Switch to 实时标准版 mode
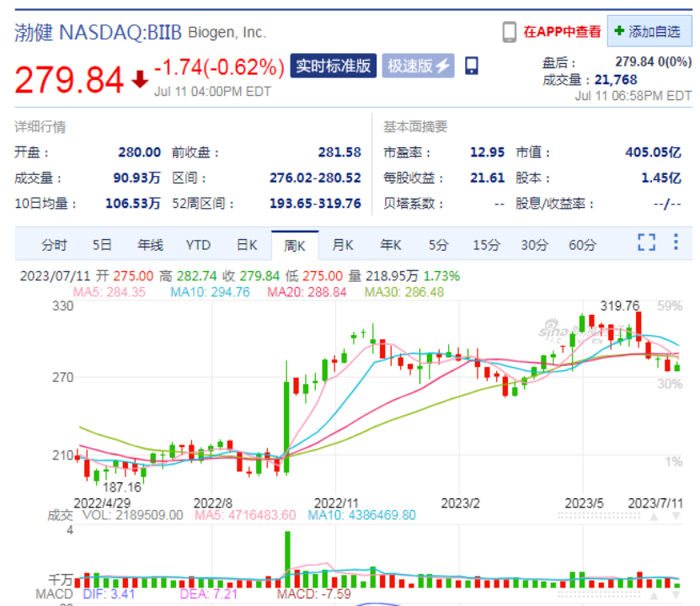 pos(334,66)
